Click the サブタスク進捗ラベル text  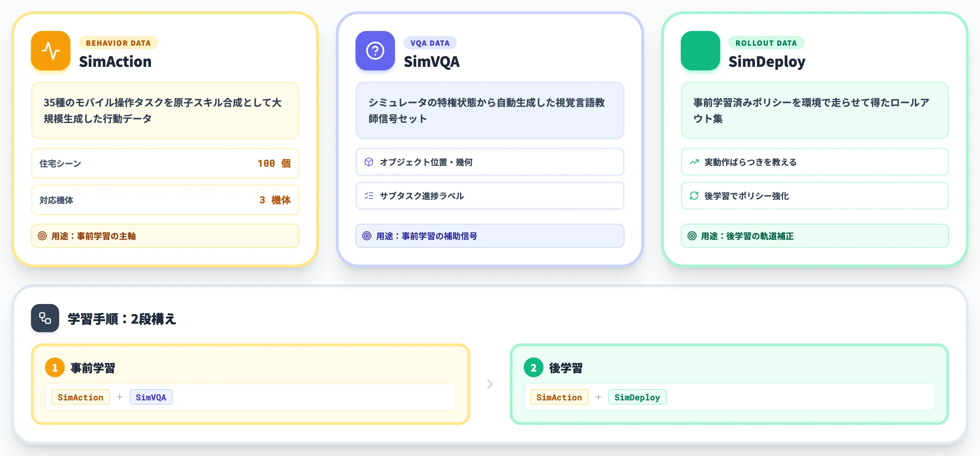click(x=422, y=196)
